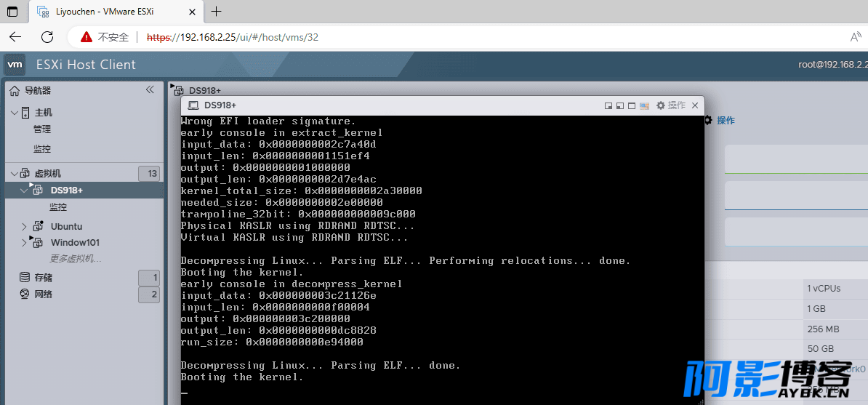Select 管理 under 主机

pyautogui.click(x=42, y=129)
